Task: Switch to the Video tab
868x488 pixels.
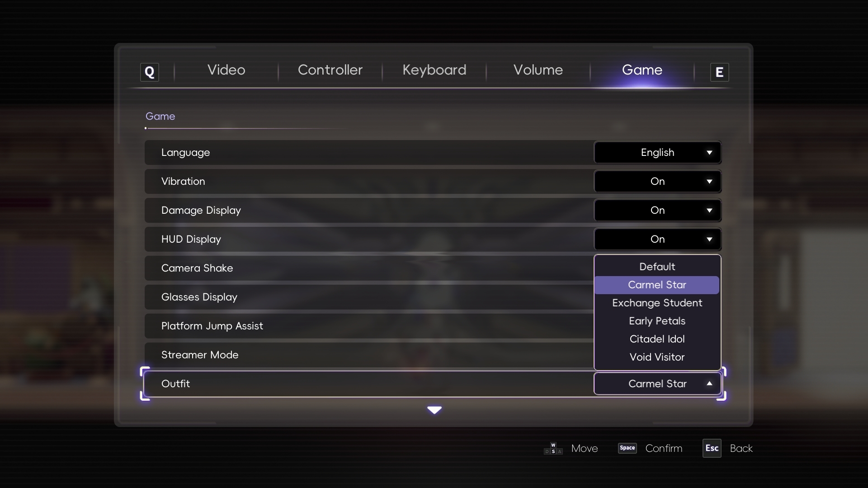Action: [226, 70]
